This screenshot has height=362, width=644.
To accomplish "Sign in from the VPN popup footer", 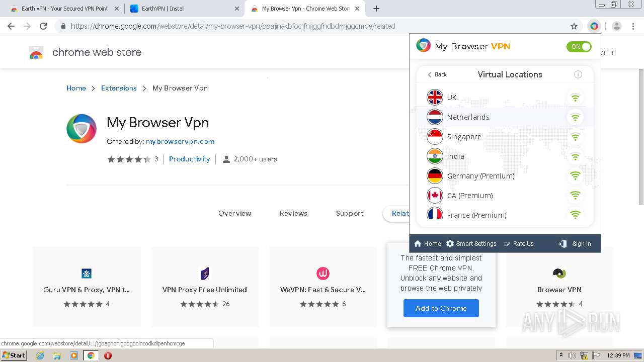I will (575, 244).
